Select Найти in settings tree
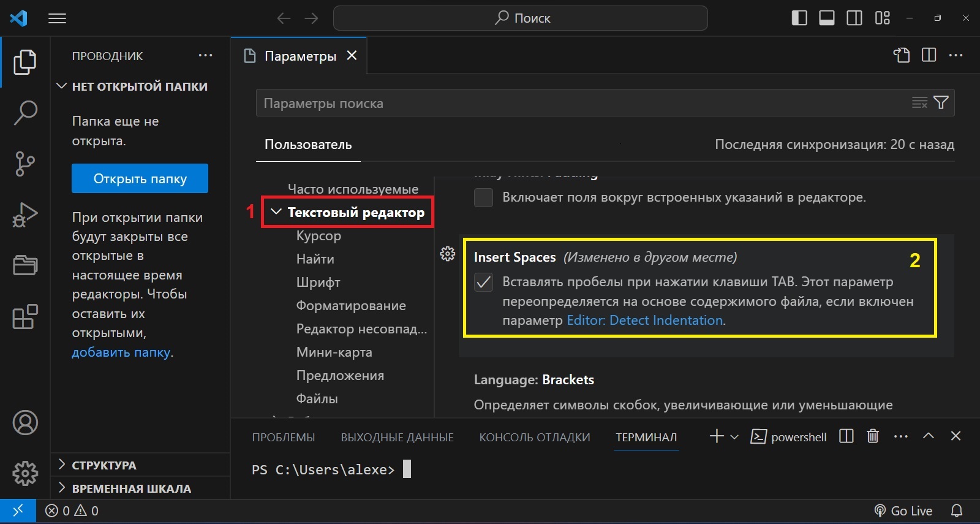 [315, 259]
